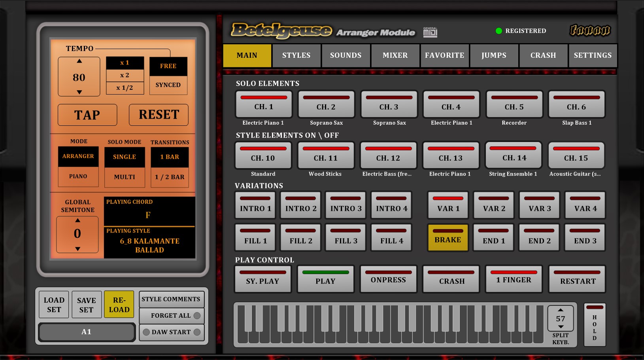Click the LOAD SET button
This screenshot has height=360, width=644.
[54, 305]
